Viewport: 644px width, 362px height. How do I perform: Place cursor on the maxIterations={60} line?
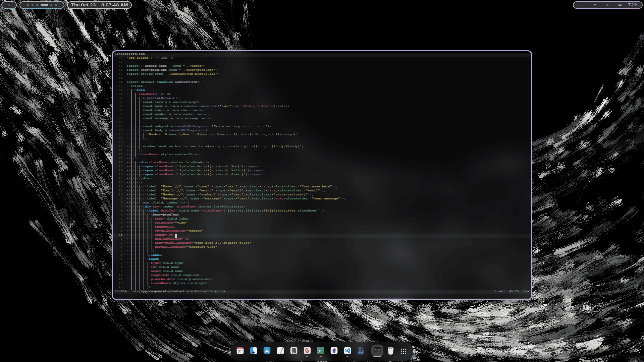point(172,239)
